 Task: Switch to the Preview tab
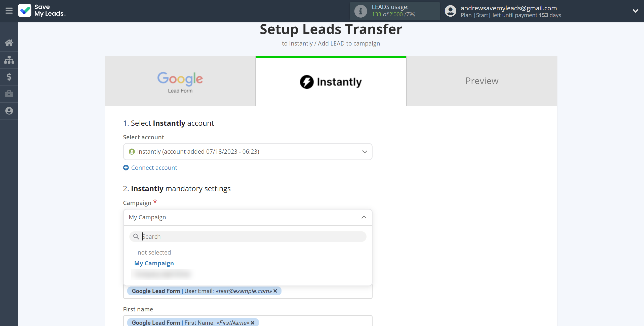tap(482, 81)
